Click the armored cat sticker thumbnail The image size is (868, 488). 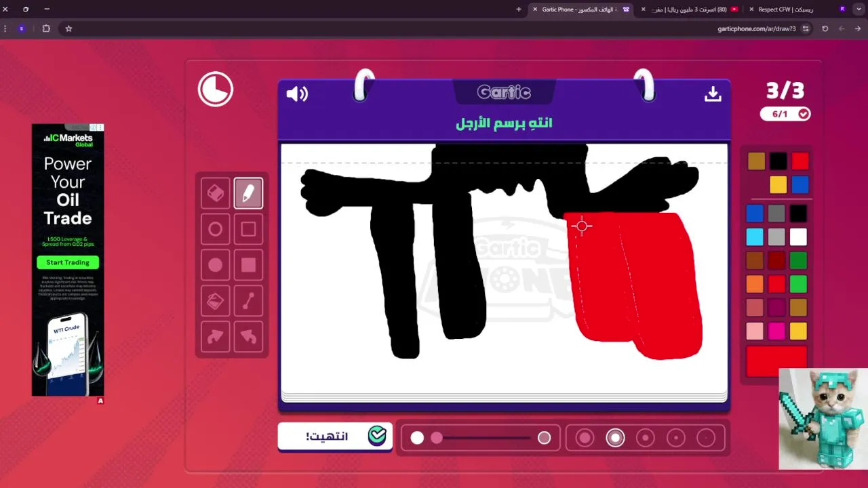point(823,419)
